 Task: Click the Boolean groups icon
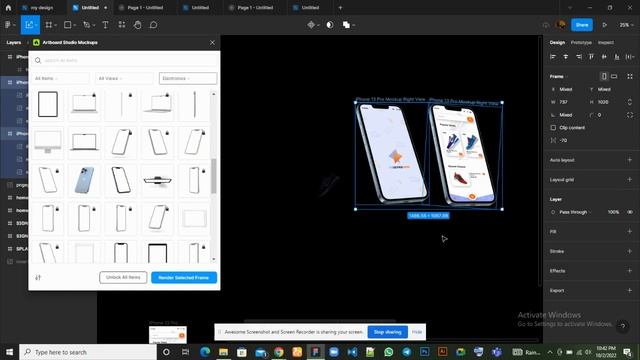point(346,25)
